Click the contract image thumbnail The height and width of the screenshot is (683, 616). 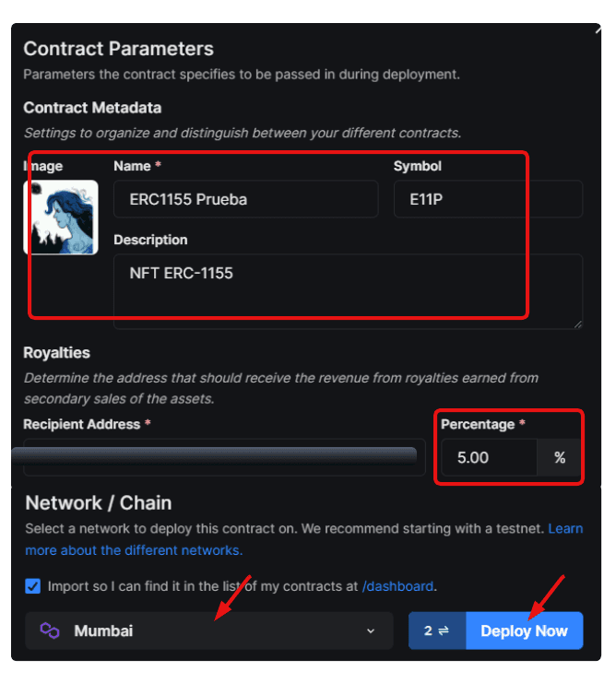(x=61, y=218)
